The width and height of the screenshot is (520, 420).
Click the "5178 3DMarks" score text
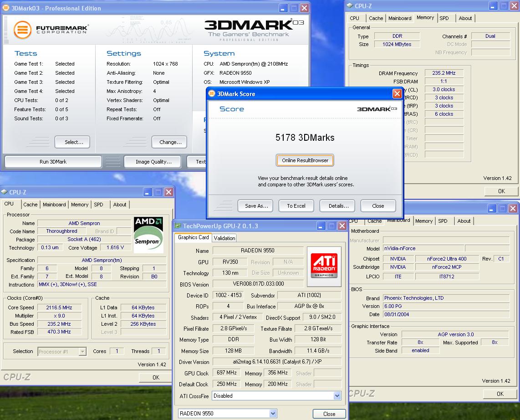pos(305,138)
